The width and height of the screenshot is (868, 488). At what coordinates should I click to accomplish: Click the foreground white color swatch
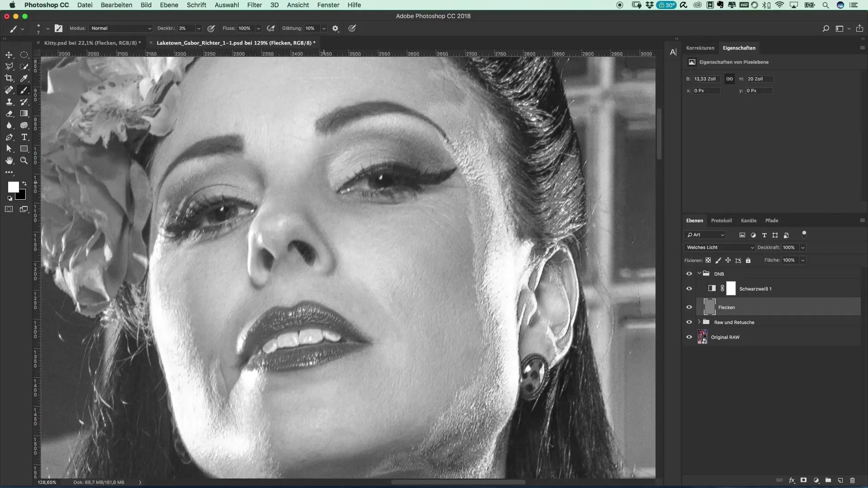pos(13,186)
